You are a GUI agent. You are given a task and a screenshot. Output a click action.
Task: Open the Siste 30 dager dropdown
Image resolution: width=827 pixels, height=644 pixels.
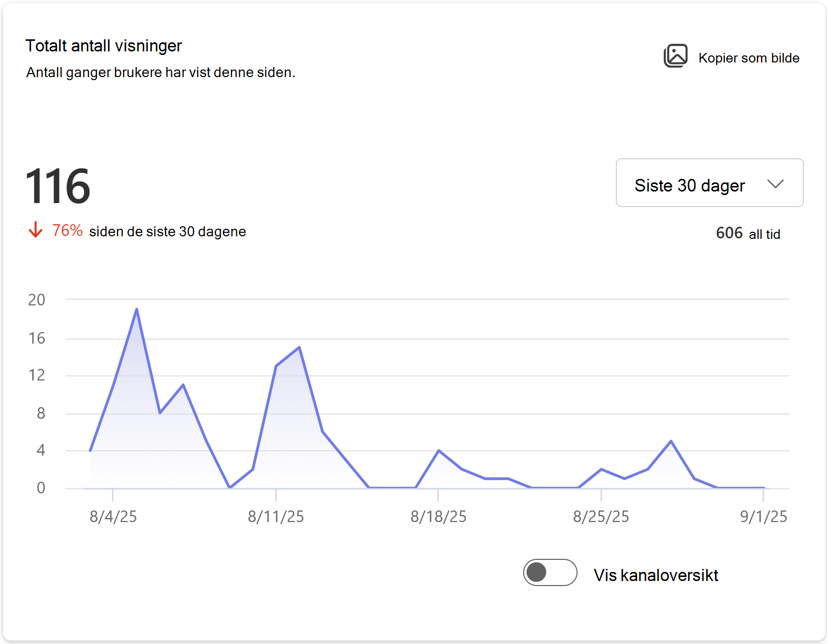click(x=710, y=183)
